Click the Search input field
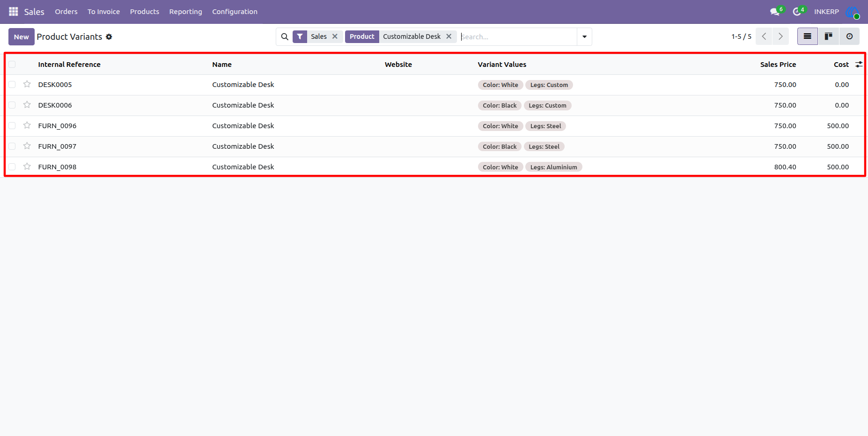 [518, 36]
